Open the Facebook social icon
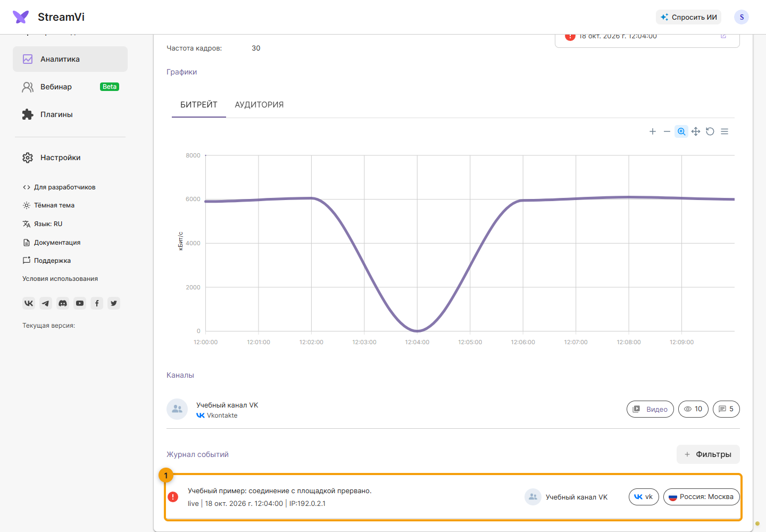Screen dimensions: 766x532 [97, 303]
